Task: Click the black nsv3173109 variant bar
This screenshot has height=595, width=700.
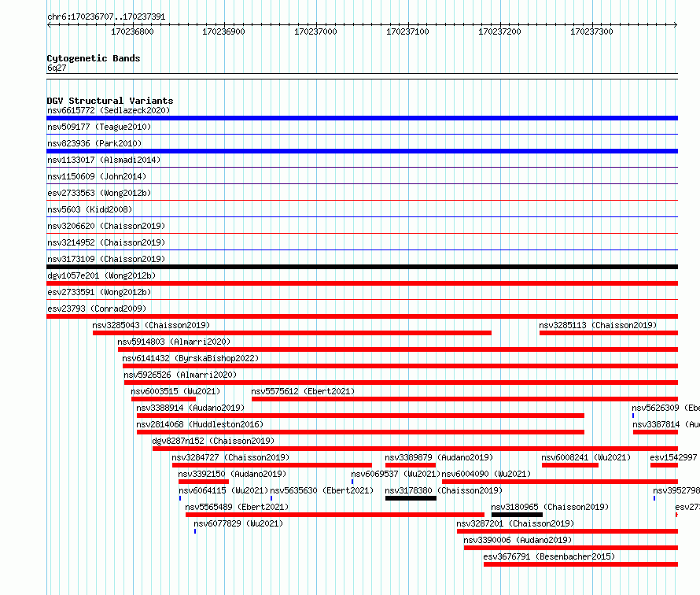Action: point(362,267)
